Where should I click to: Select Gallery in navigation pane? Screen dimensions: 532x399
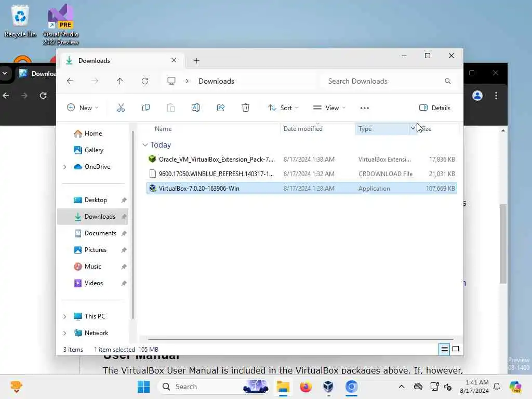click(93, 150)
